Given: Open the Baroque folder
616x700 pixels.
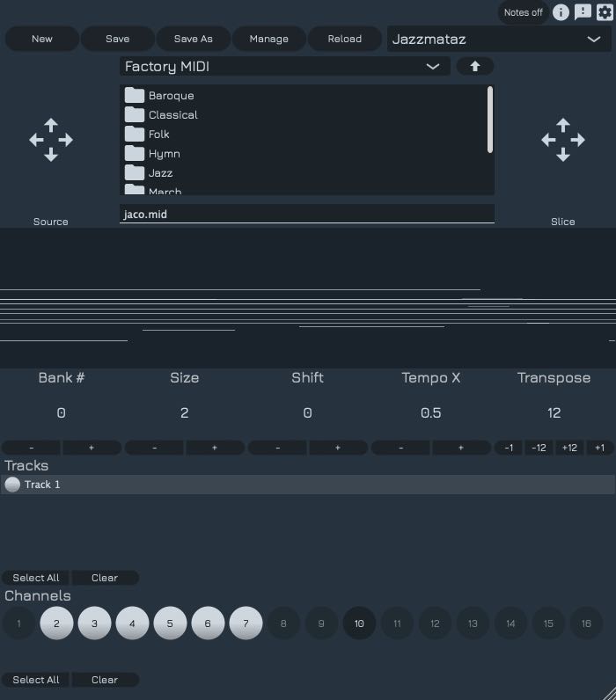Looking at the screenshot, I should (171, 96).
